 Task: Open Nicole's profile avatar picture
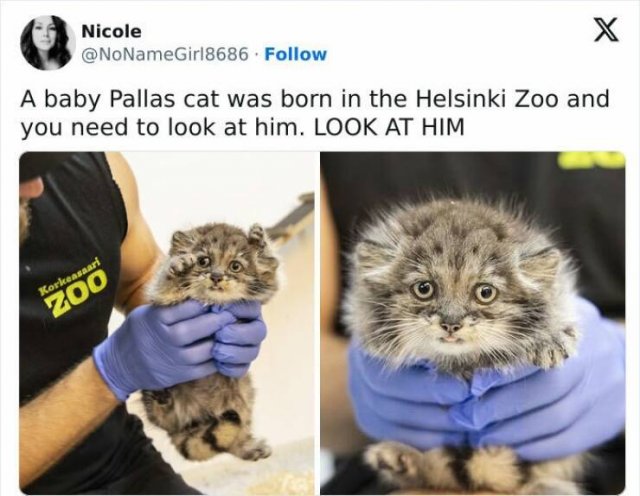pyautogui.click(x=48, y=42)
